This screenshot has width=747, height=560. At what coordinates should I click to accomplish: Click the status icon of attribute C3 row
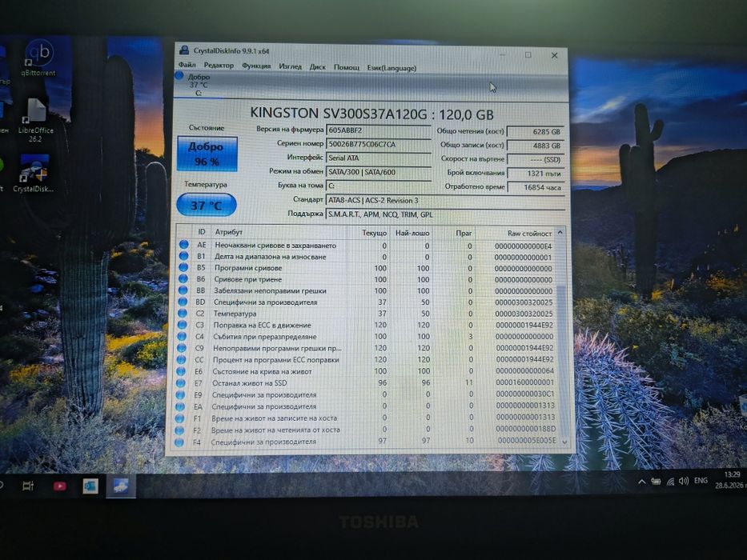(183, 325)
